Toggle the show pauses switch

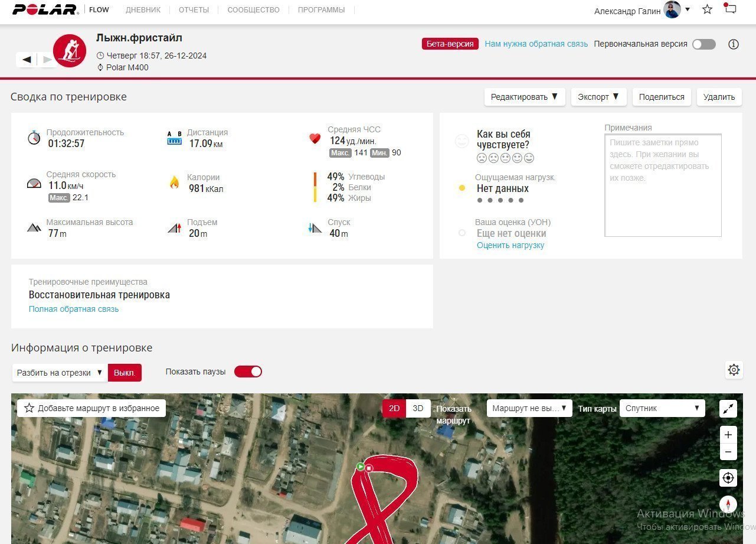click(248, 372)
